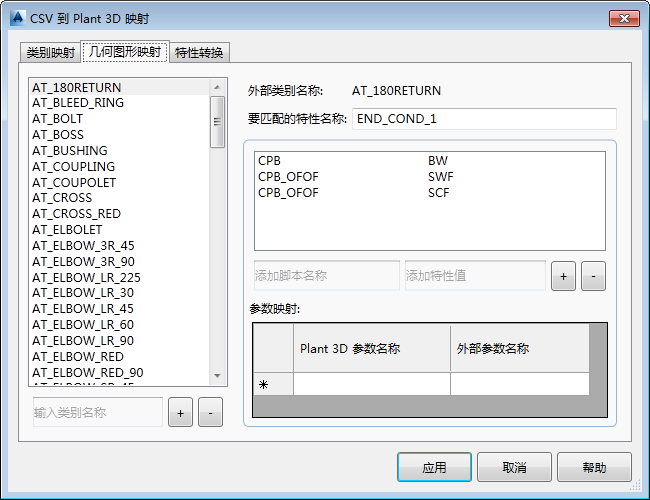Image resolution: width=650 pixels, height=500 pixels.
Task: Click the 添加特性值 input field
Action: [x=475, y=275]
